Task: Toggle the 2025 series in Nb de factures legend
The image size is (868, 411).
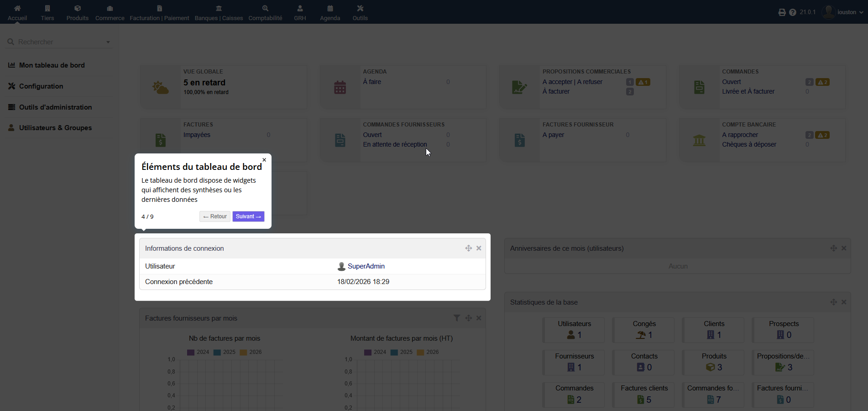Action: pos(225,352)
